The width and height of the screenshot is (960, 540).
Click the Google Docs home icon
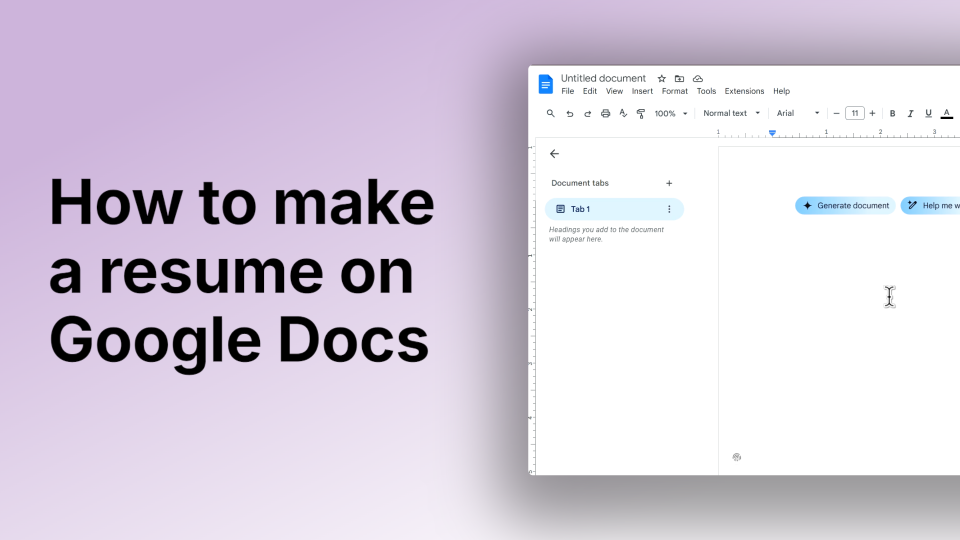(x=546, y=84)
